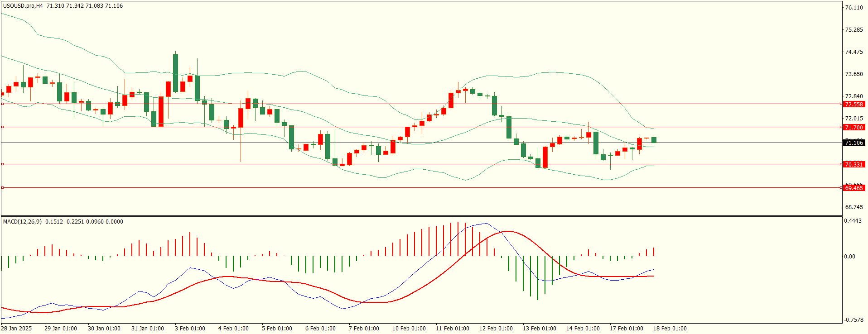Screen dimensions: 868x334
Task: Select the 70.331 red level price tag
Action: click(854, 164)
